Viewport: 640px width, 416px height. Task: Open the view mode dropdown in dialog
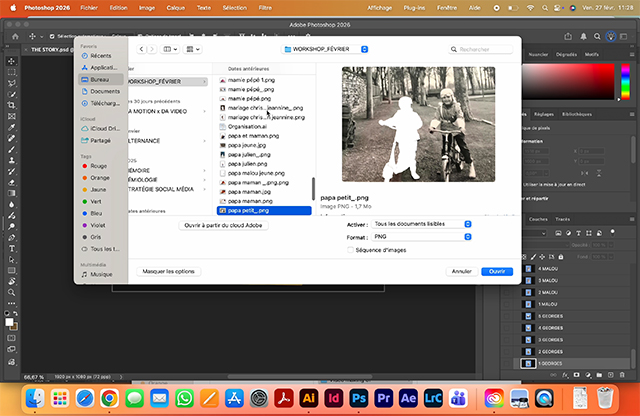click(171, 49)
